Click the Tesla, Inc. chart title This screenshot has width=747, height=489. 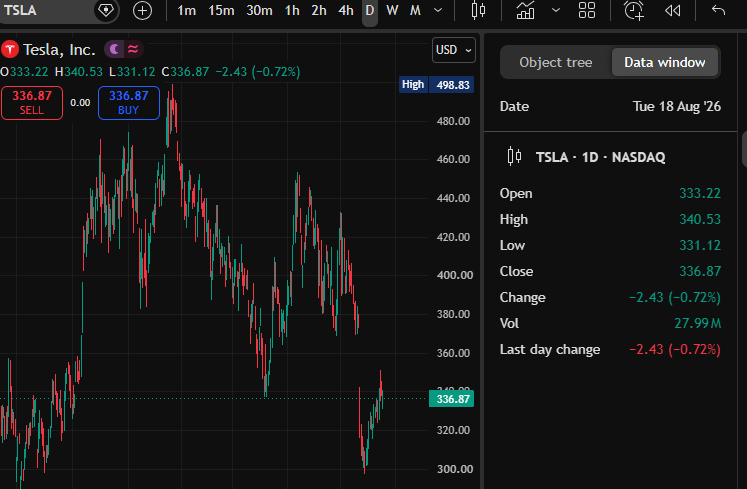59,50
